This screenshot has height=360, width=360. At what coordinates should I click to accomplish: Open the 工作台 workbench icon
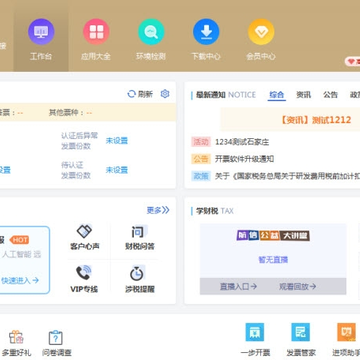[x=41, y=32]
